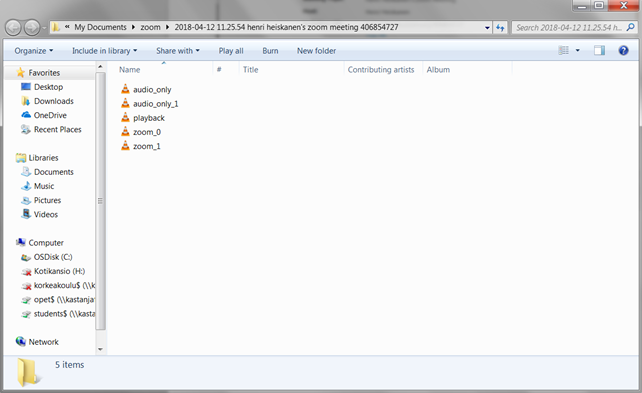Select Network in navigation pane

[x=43, y=342]
